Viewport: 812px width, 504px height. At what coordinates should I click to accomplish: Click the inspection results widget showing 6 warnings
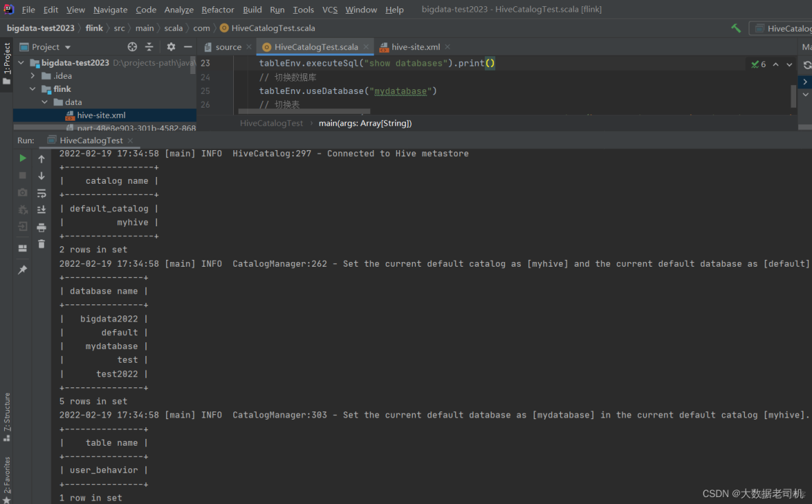point(759,63)
